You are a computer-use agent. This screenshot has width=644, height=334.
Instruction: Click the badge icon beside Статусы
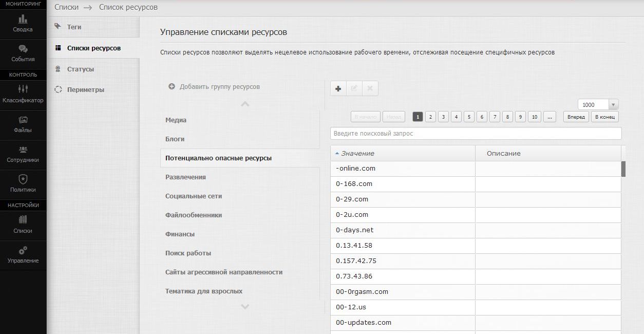(58, 69)
